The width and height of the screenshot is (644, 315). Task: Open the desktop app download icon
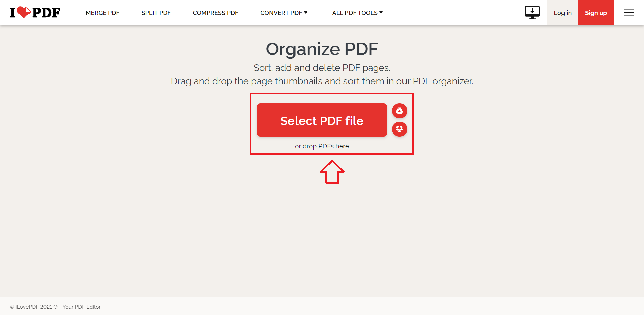532,13
